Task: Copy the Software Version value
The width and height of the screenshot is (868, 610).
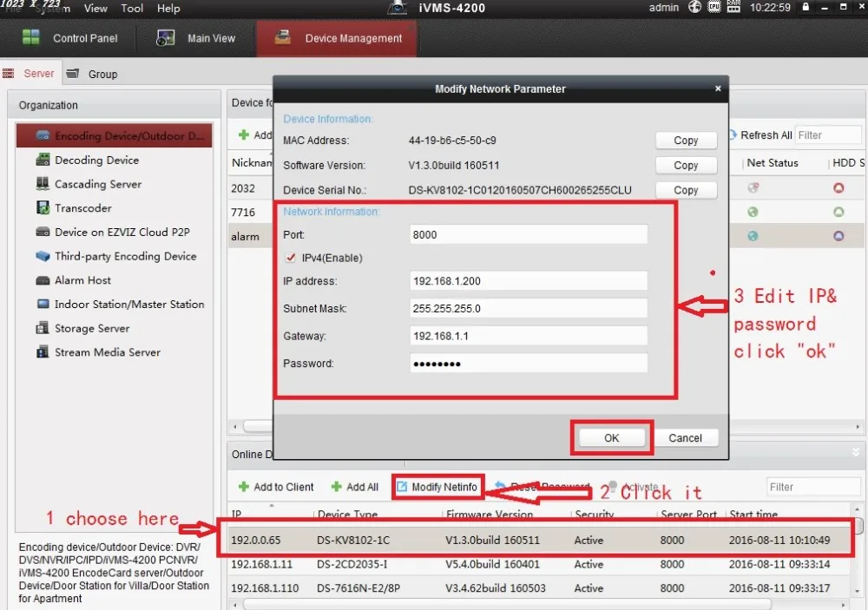Action: point(686,166)
